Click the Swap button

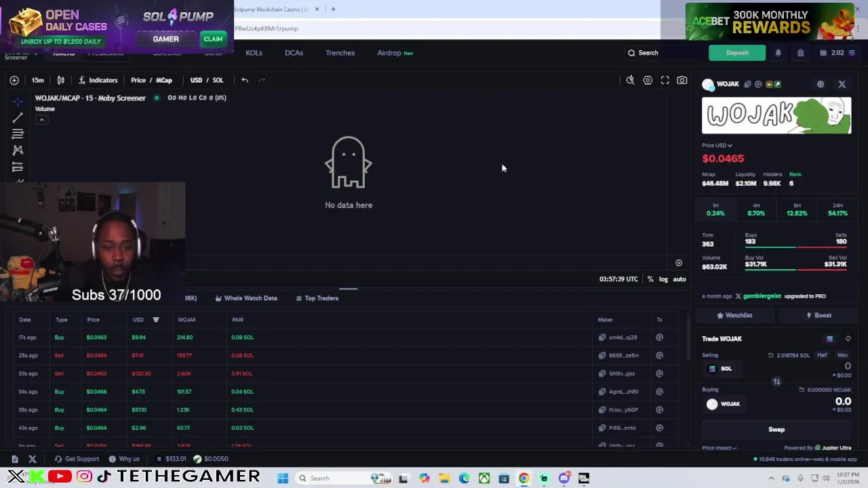pos(776,430)
